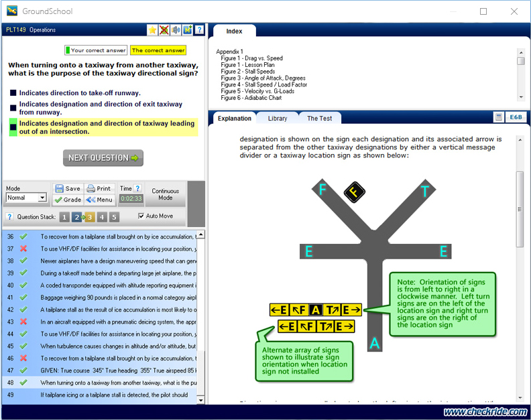Click the Grade button
This screenshot has height=420, width=531.
coord(68,200)
